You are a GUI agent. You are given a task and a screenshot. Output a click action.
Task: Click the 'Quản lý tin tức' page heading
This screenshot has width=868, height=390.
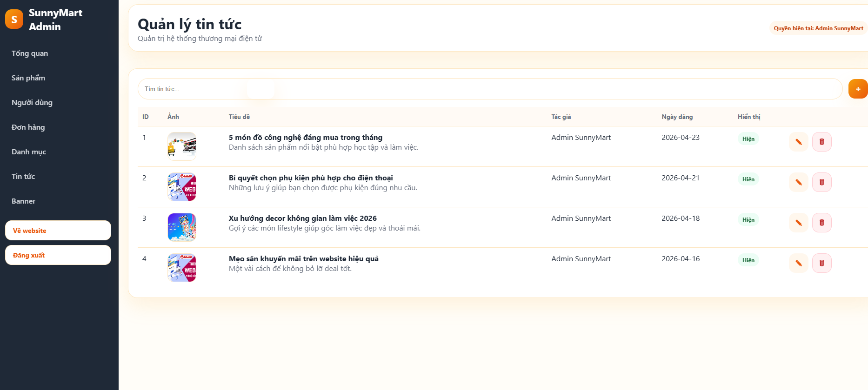pyautogui.click(x=190, y=24)
